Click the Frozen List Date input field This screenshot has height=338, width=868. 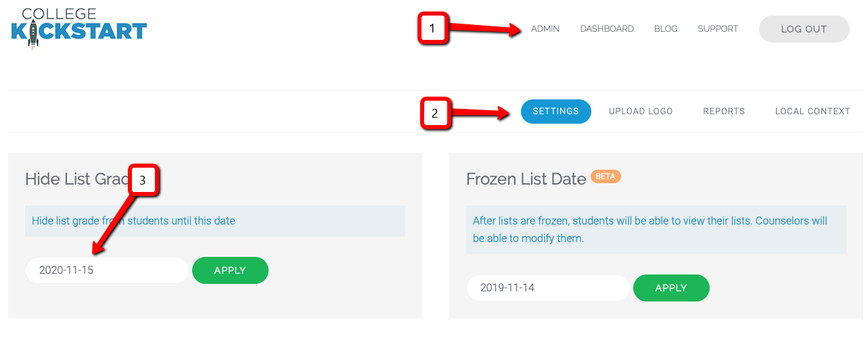[548, 288]
